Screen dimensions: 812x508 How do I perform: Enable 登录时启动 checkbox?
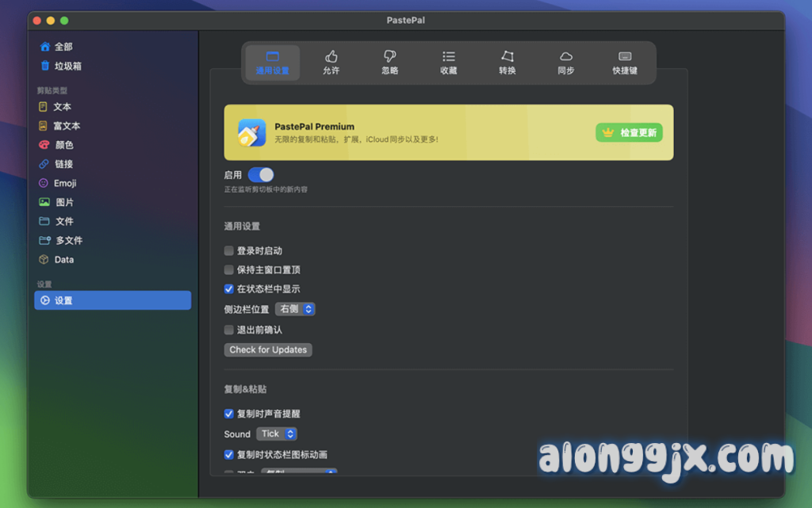click(229, 250)
